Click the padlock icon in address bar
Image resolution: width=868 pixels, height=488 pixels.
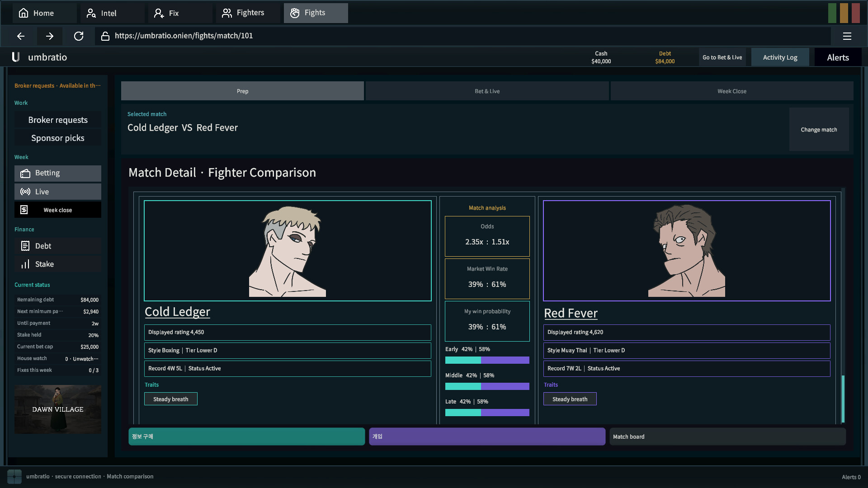pyautogui.click(x=105, y=36)
